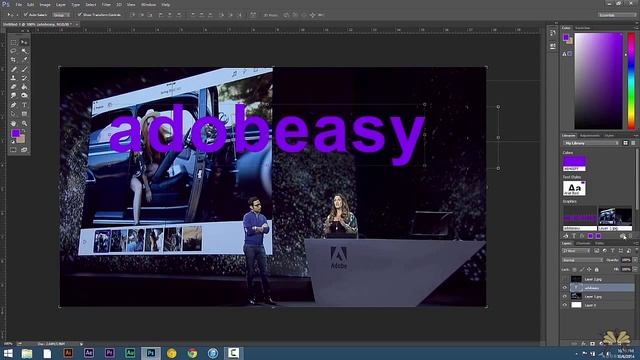Hide the Layer 0 layer

point(565,305)
